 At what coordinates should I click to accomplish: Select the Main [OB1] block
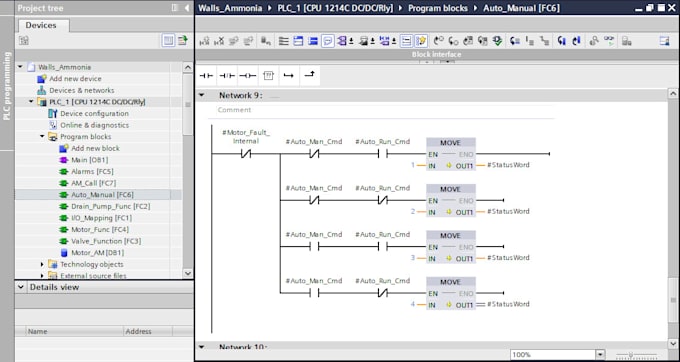click(x=89, y=160)
